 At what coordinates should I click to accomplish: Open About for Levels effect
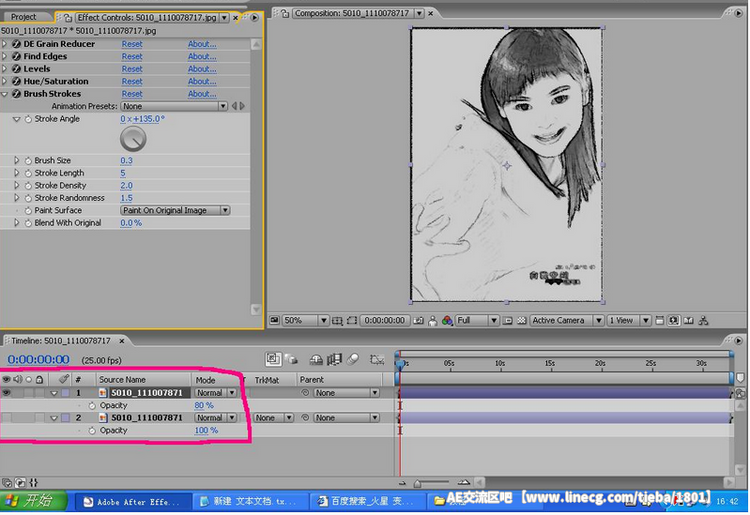click(202, 69)
